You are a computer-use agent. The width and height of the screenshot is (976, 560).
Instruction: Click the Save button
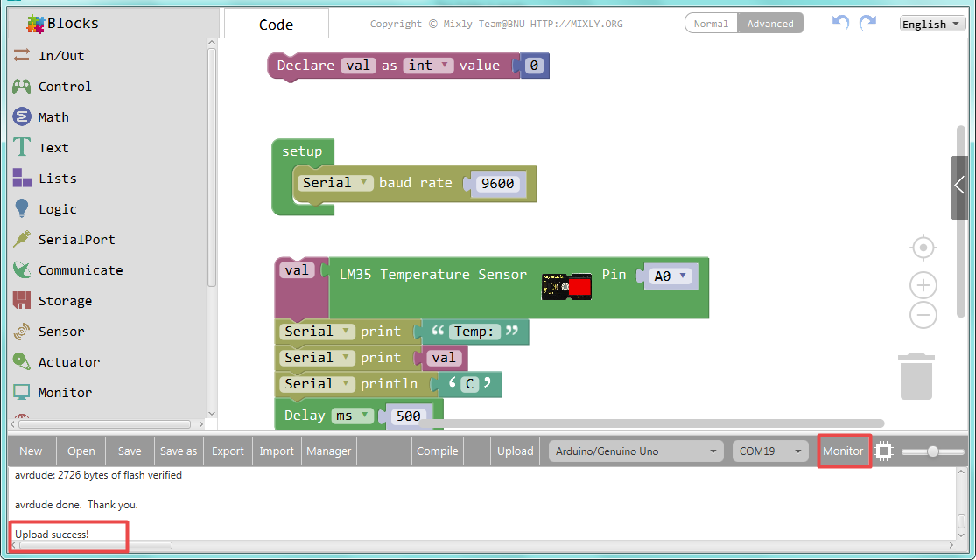[130, 451]
